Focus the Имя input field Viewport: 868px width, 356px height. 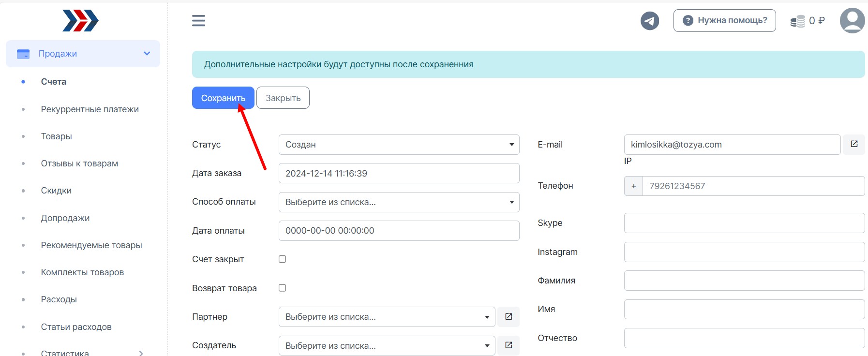(x=744, y=309)
